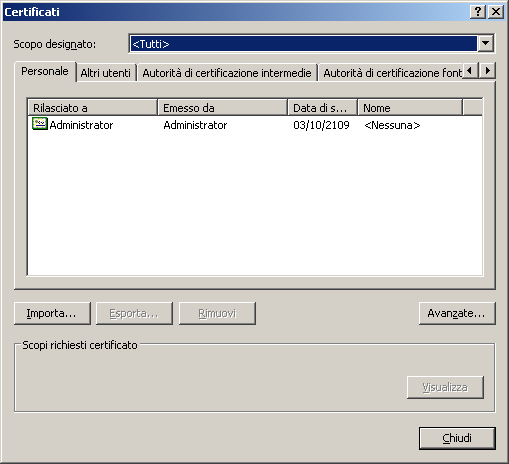Open Autorità di certificazione intermedie tab
Screen dimensions: 509x464
click(227, 73)
